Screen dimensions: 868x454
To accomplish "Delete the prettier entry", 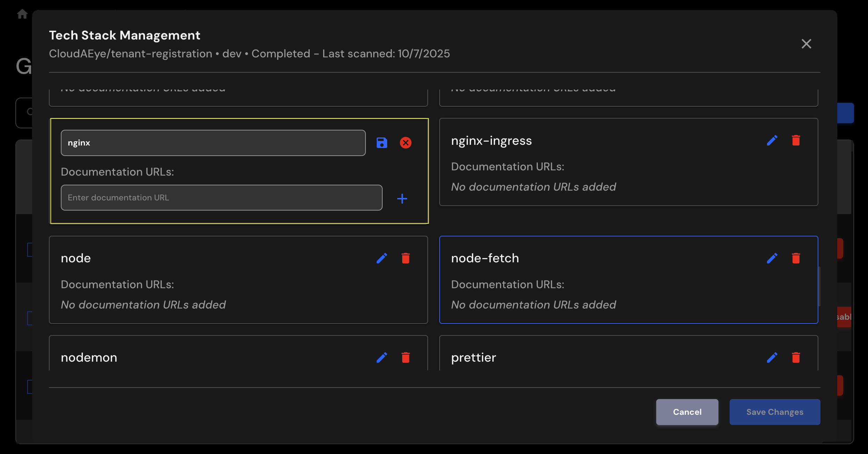I will (x=796, y=357).
